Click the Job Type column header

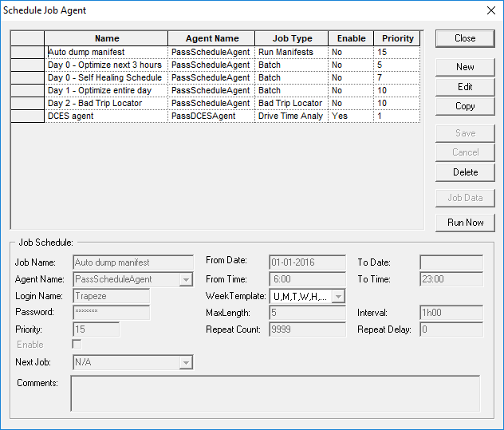point(292,38)
